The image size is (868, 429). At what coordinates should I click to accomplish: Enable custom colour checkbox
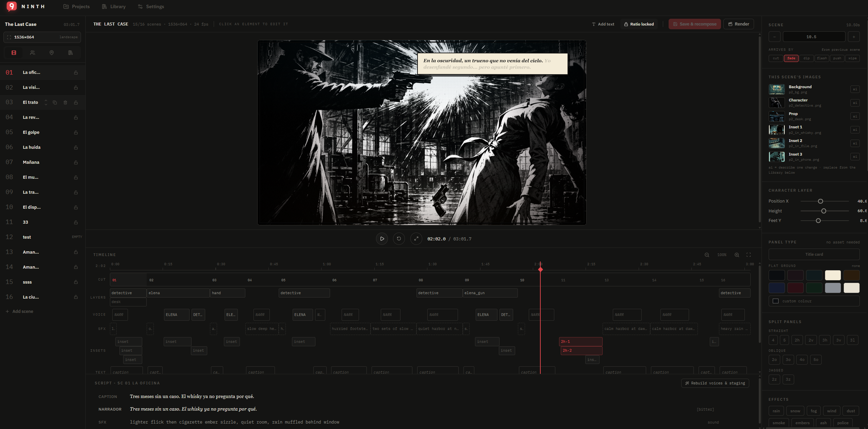pos(775,301)
